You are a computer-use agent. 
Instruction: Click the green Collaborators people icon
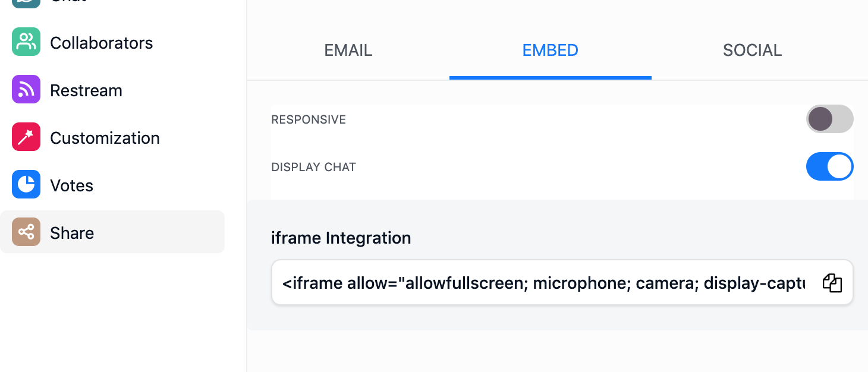[26, 42]
